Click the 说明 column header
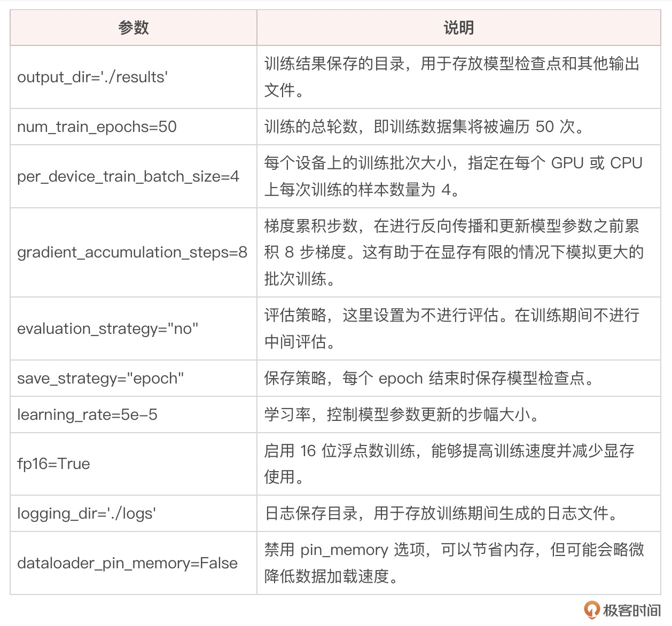672x626 pixels. [x=458, y=28]
